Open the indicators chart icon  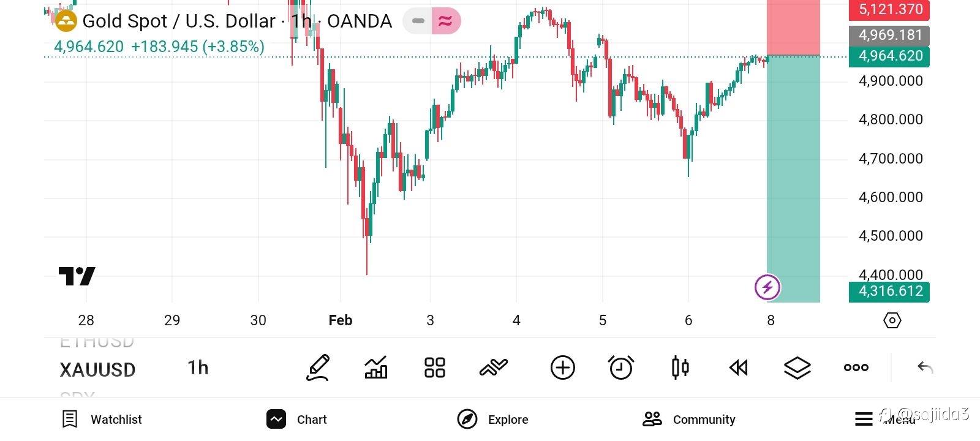point(376,367)
